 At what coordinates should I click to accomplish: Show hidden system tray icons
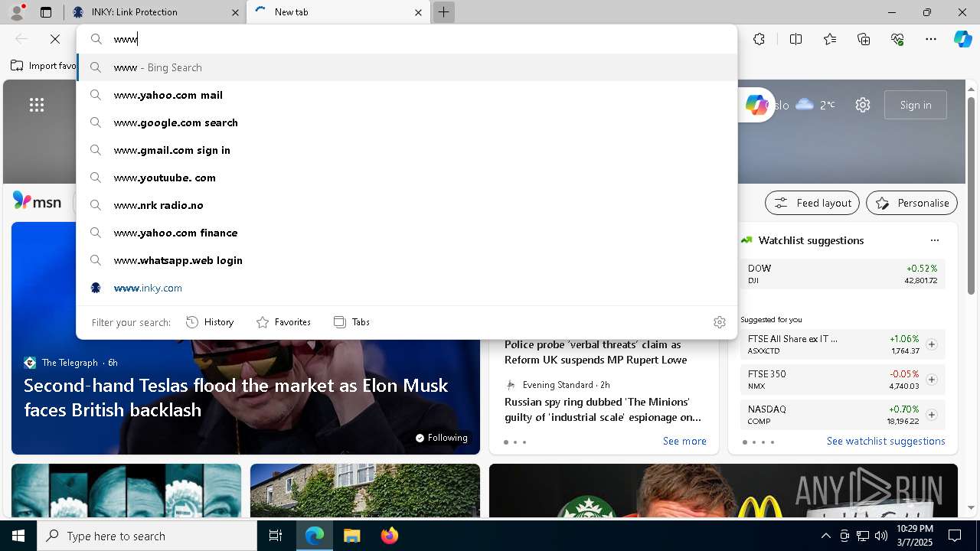pyautogui.click(x=825, y=536)
